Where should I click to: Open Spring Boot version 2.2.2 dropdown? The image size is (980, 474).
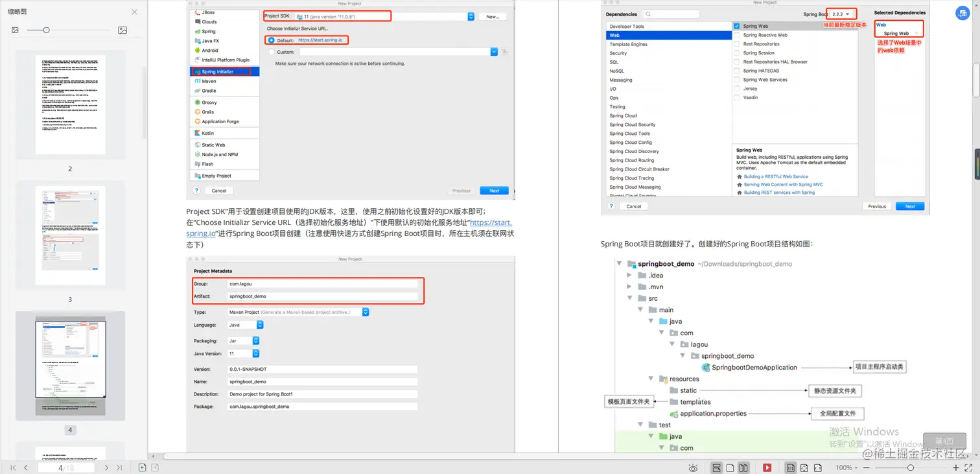click(841, 14)
